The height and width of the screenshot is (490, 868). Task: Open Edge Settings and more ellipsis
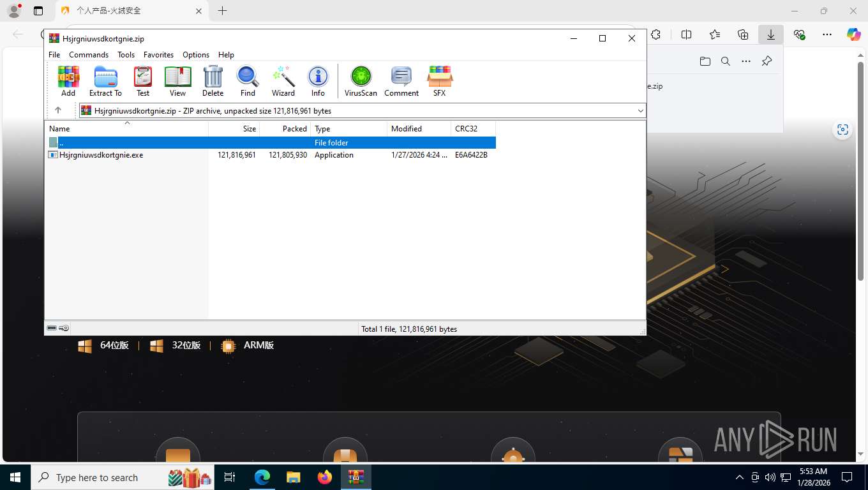827,34
